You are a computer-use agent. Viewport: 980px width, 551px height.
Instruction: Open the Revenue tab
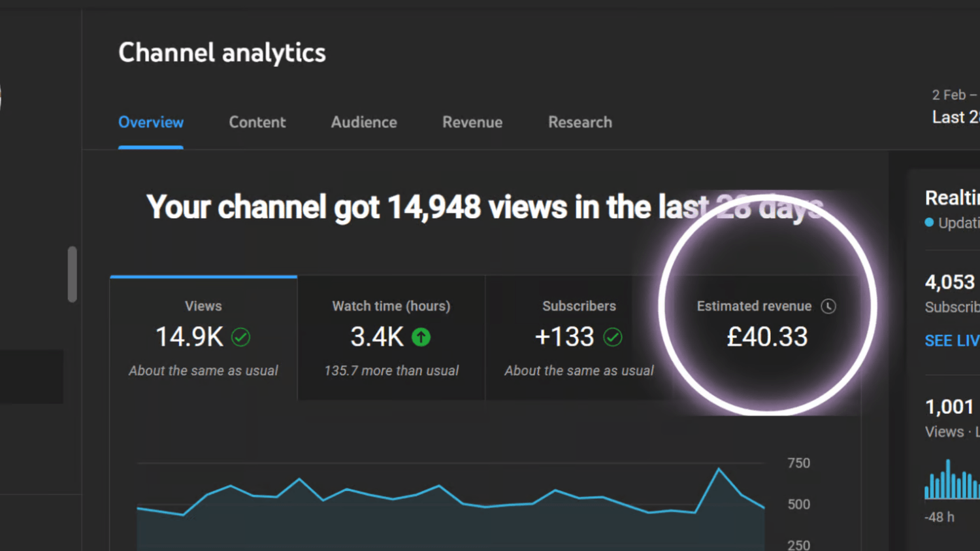tap(472, 122)
